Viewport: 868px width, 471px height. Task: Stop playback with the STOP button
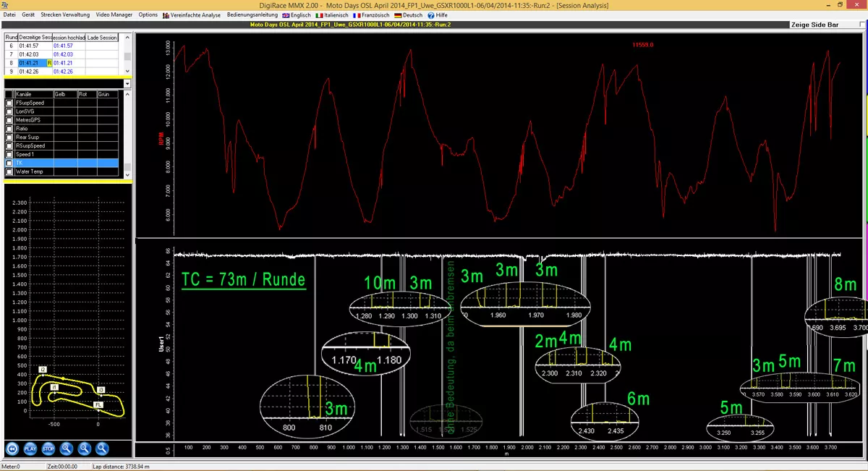click(48, 449)
